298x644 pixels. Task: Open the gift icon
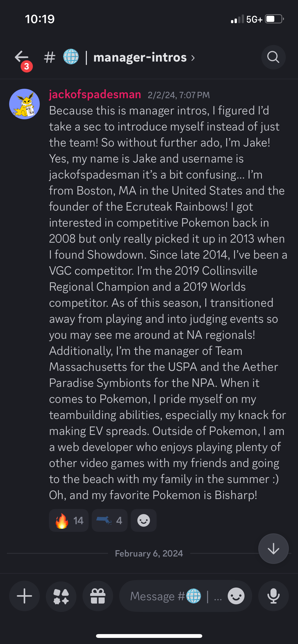click(x=98, y=596)
